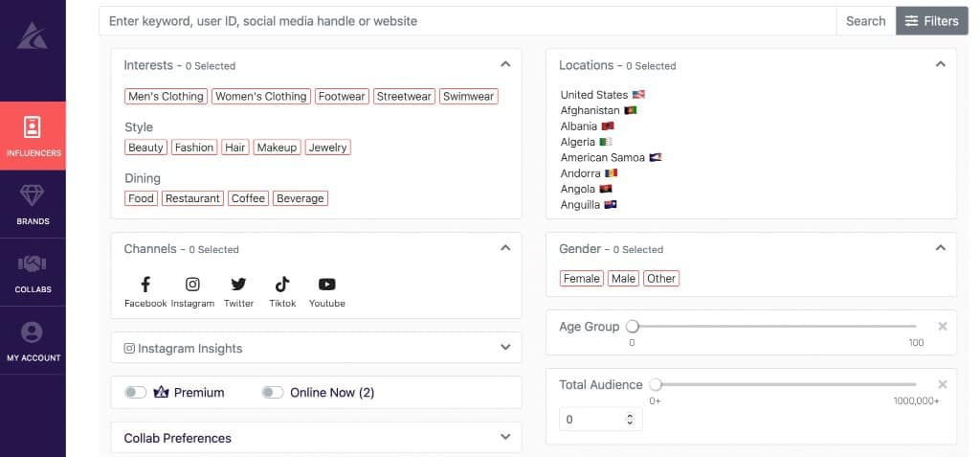This screenshot has height=457, width=980.
Task: Click the Search button
Action: pos(865,21)
